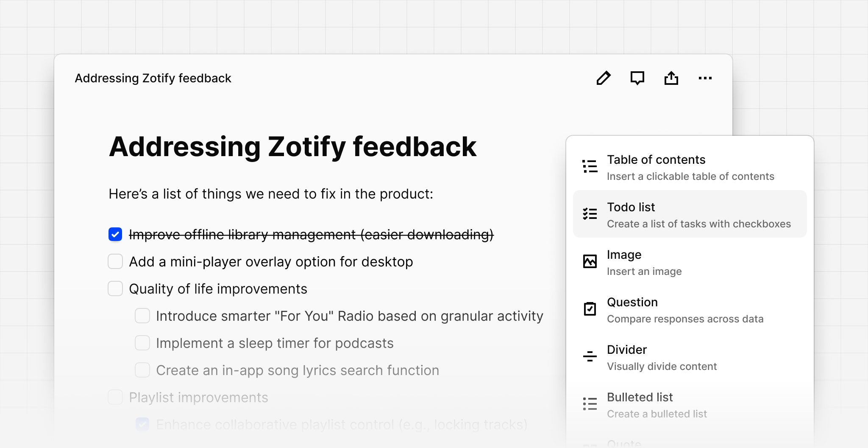Click the Question compare icon
Viewport: 868px width, 448px height.
pyautogui.click(x=590, y=309)
